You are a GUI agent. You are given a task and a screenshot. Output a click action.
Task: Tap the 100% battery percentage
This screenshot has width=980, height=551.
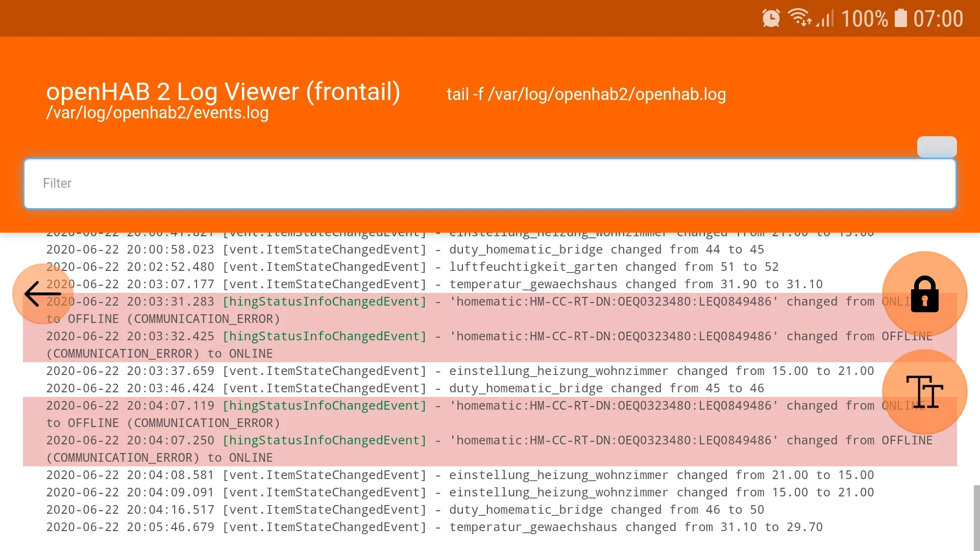coord(865,19)
